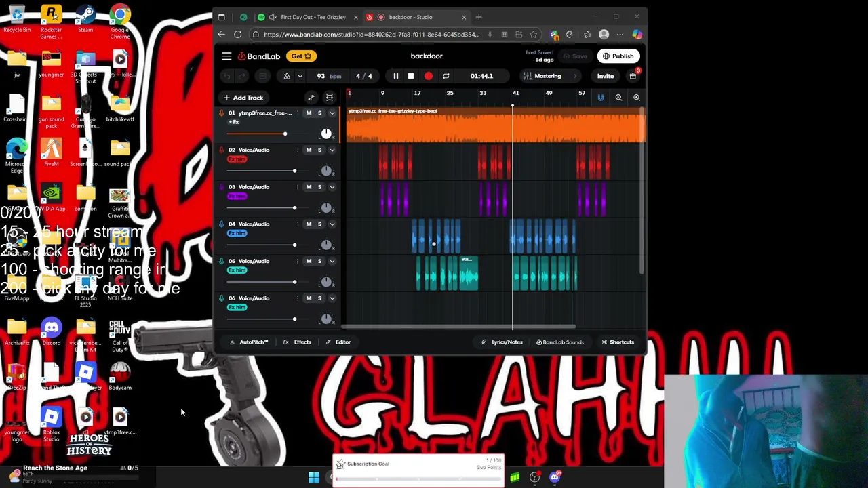
Task: Mute track 01 ytmp3free
Action: tap(309, 113)
